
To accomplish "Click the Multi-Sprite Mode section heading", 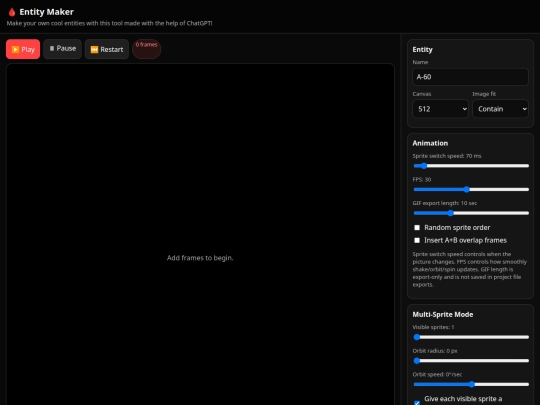I will point(443,314).
